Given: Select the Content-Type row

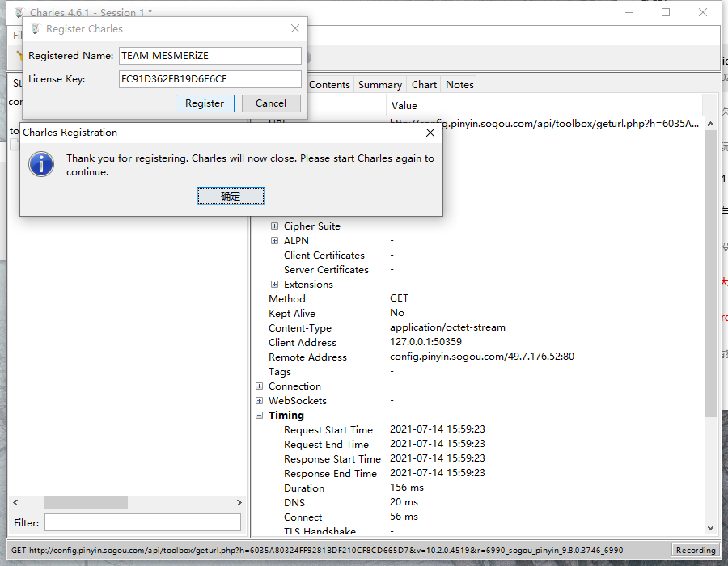Looking at the screenshot, I should (x=478, y=328).
